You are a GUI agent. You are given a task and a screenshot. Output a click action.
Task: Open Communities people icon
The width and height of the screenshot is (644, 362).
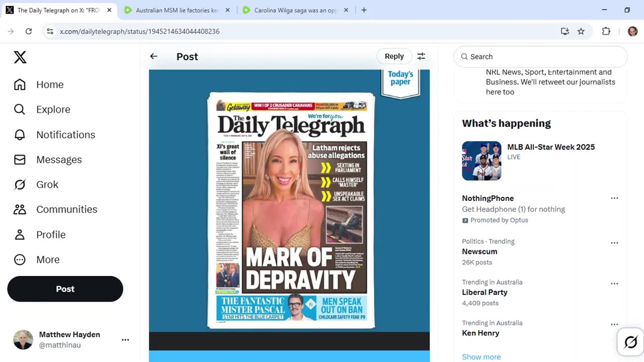(x=20, y=209)
